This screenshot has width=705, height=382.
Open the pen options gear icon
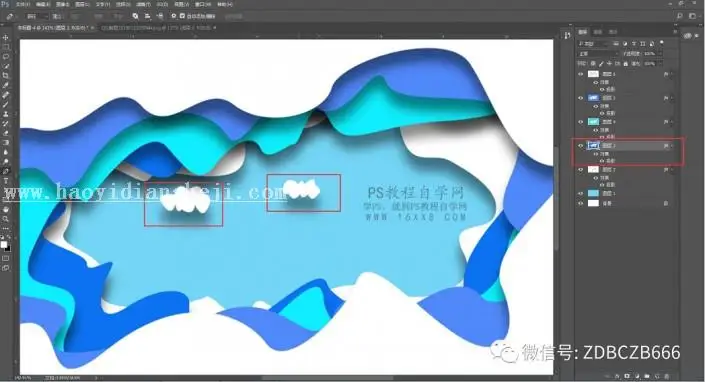point(174,16)
